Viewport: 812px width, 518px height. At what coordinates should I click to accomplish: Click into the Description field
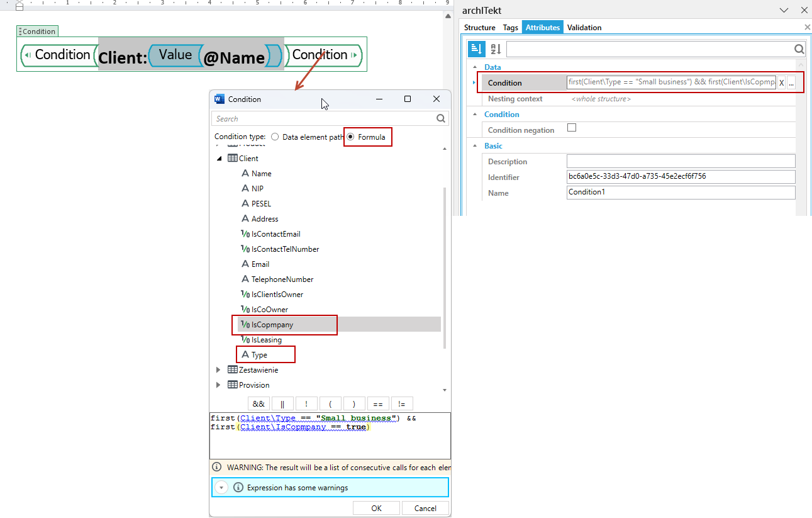tap(681, 162)
